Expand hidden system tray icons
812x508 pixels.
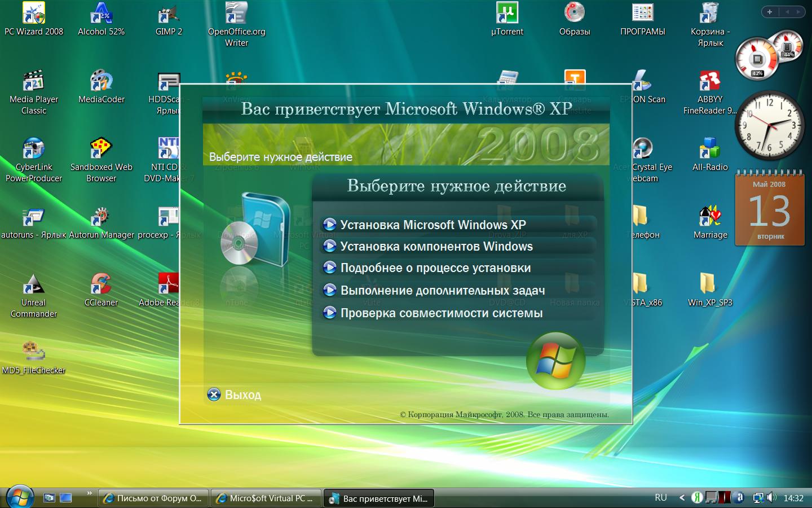pos(682,497)
